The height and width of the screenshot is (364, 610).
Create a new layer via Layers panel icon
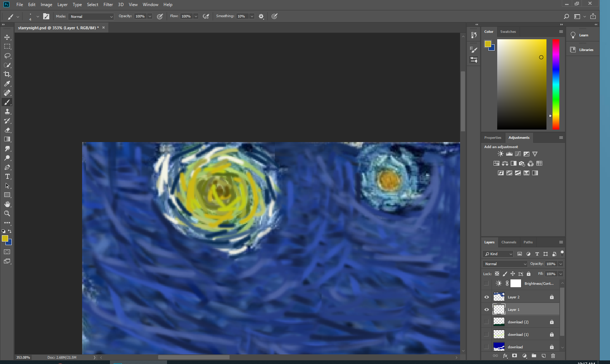(543, 356)
